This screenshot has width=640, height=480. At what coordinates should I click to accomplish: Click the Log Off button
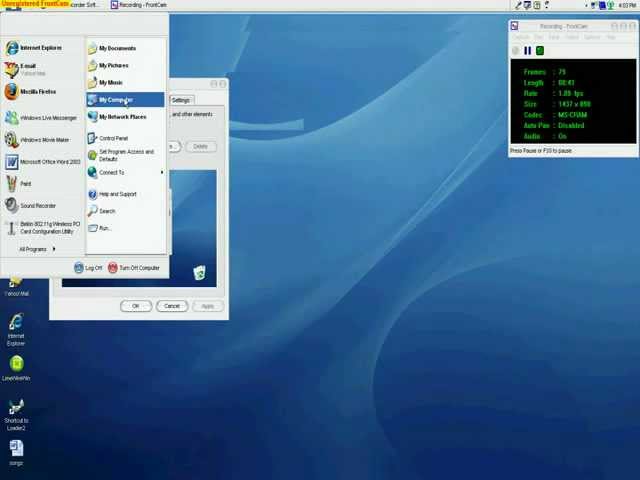pyautogui.click(x=88, y=268)
